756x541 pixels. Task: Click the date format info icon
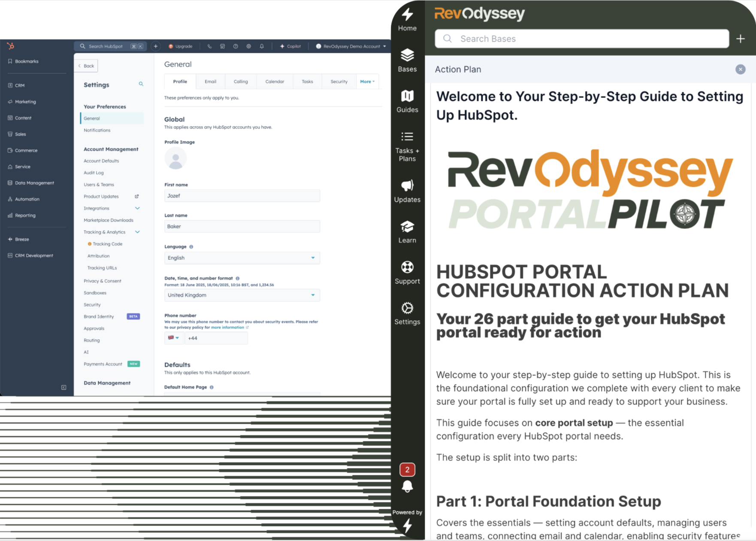pos(238,279)
